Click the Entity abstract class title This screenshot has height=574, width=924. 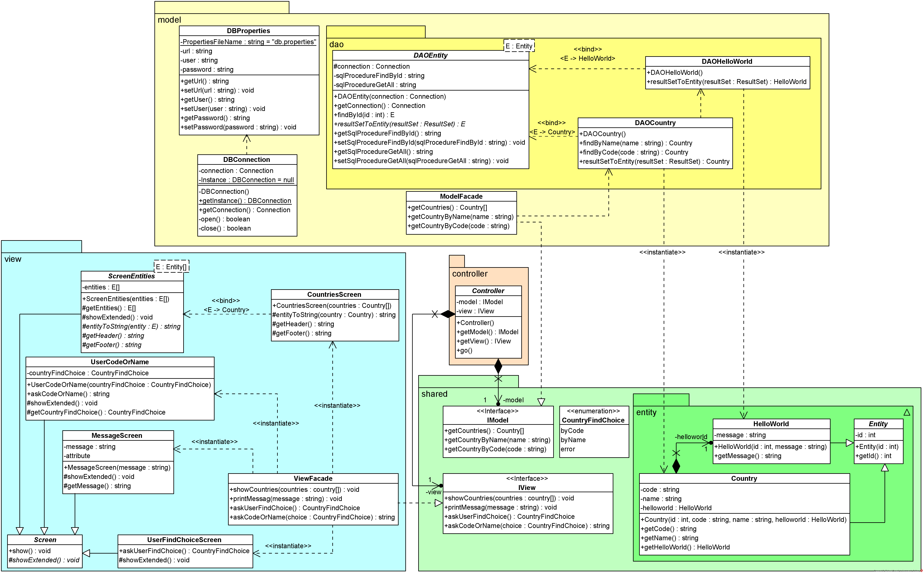point(878,424)
